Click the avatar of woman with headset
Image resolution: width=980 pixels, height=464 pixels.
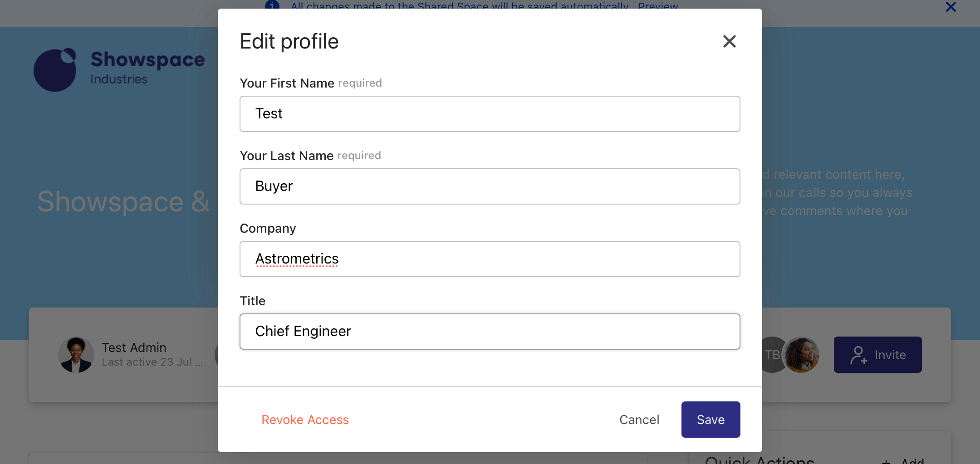point(802,355)
